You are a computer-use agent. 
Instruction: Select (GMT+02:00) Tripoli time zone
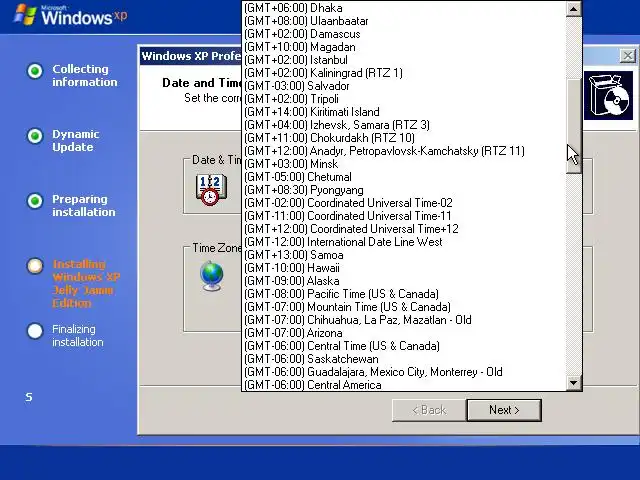coord(404,99)
